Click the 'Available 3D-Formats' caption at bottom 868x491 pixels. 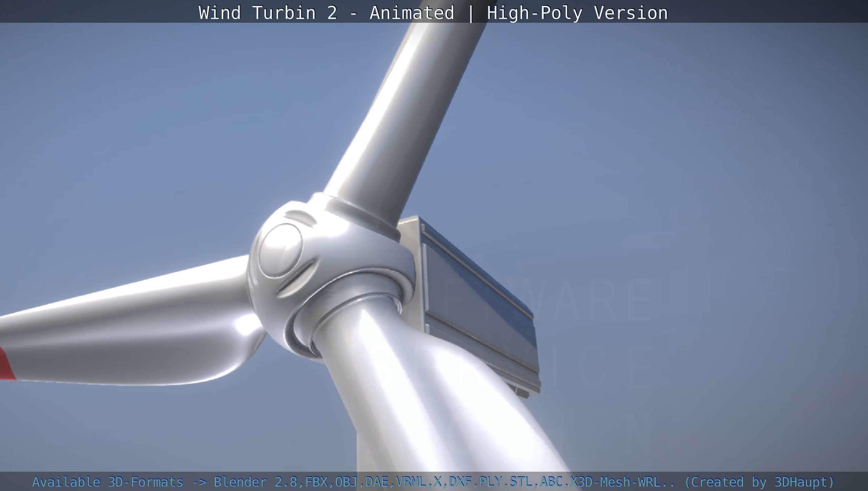(107, 481)
